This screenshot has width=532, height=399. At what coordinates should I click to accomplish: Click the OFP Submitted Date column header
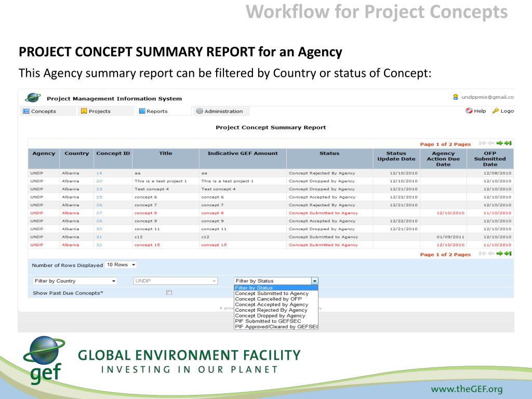[490, 159]
